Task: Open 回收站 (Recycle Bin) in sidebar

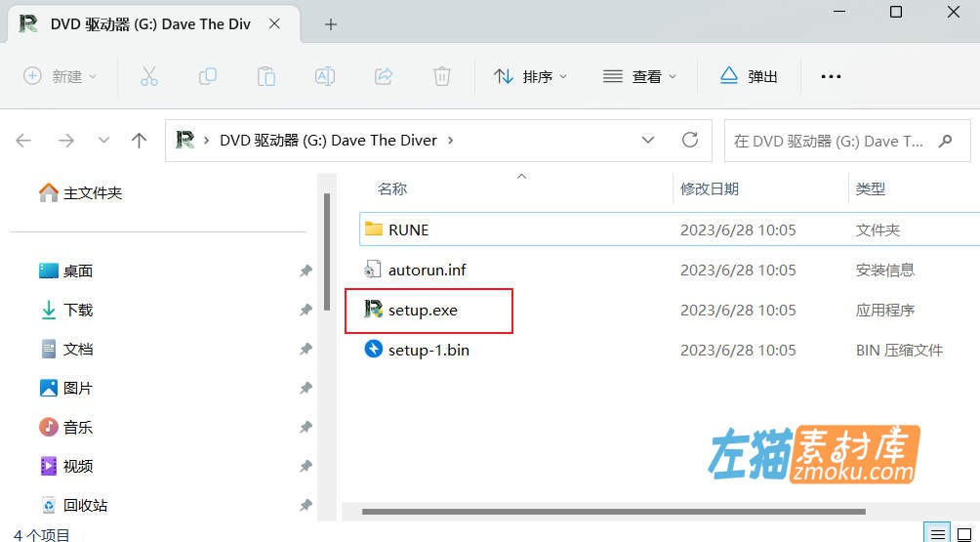Action: pyautogui.click(x=73, y=505)
